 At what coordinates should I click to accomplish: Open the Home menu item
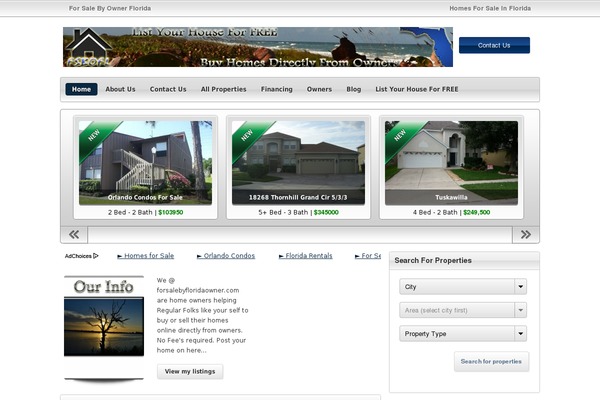[x=82, y=89]
